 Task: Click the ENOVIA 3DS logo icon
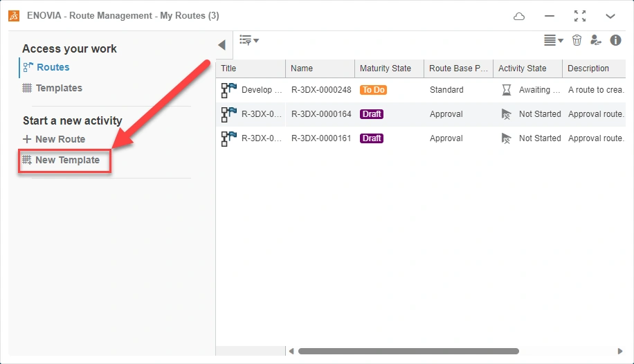14,16
